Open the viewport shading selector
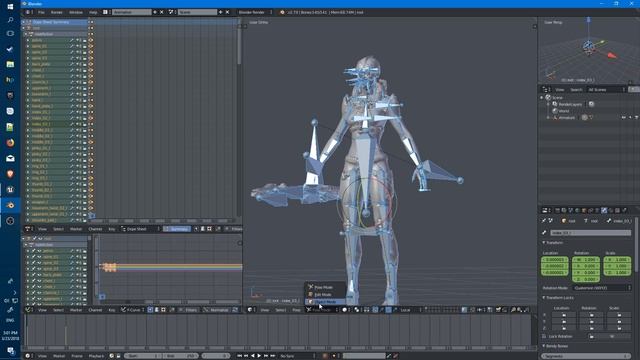The width and height of the screenshot is (640, 360). coord(345,310)
